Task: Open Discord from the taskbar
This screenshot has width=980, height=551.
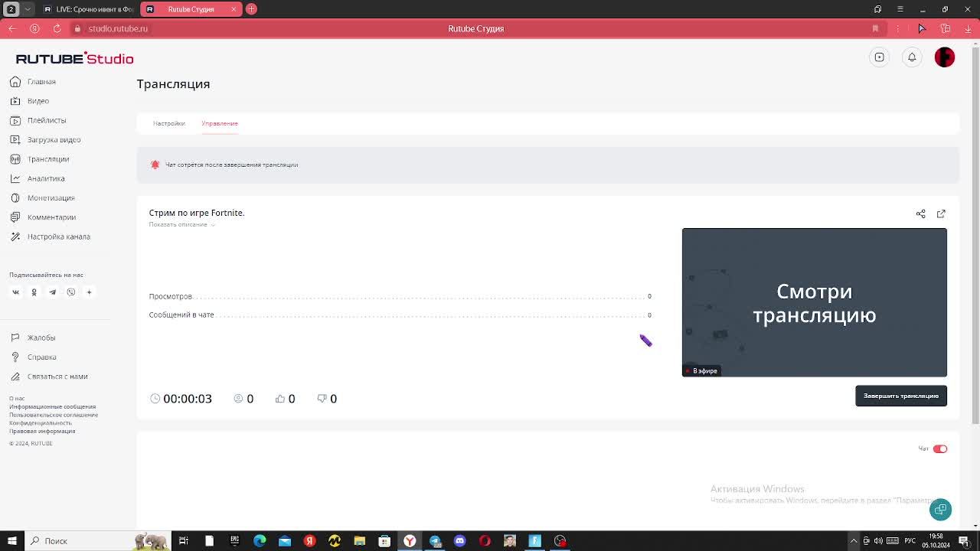Action: [459, 540]
